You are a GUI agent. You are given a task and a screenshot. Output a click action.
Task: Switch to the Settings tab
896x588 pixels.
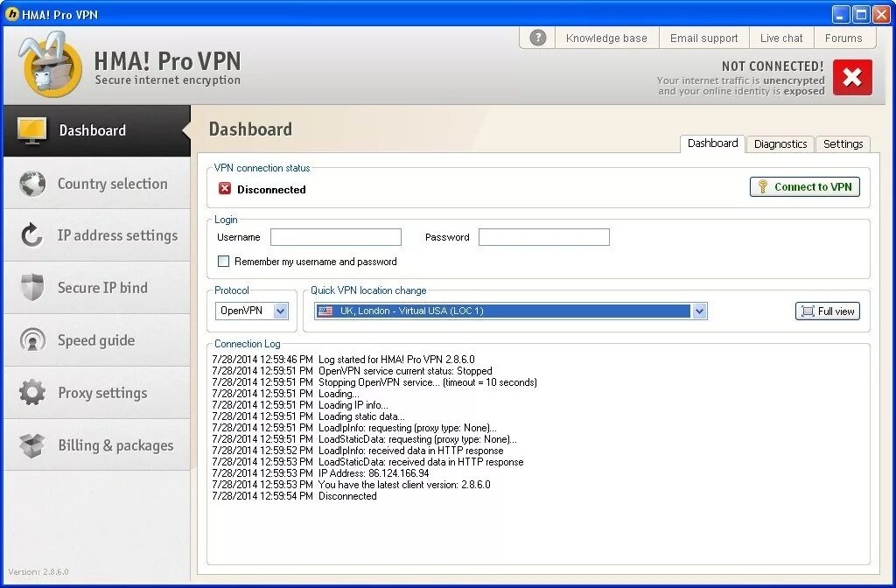point(843,144)
